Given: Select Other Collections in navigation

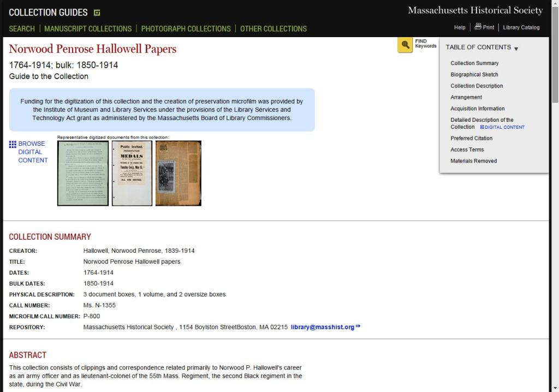Looking at the screenshot, I should (273, 28).
